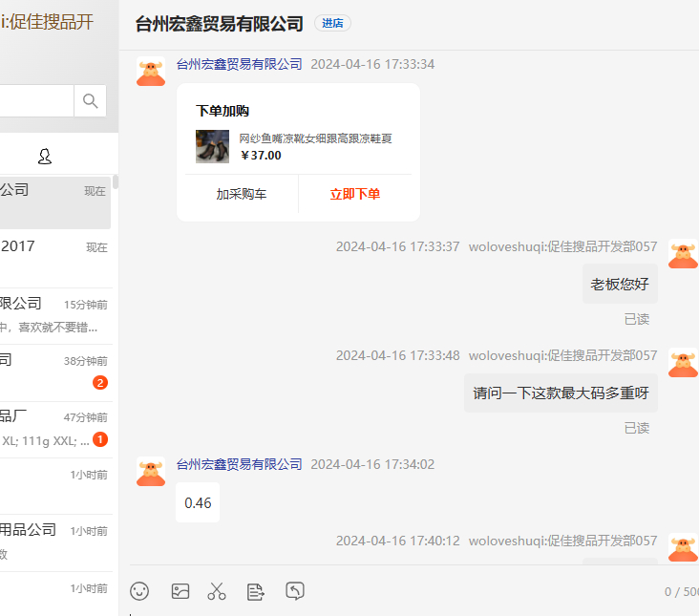Click the conversation list scrollbar

(x=116, y=181)
